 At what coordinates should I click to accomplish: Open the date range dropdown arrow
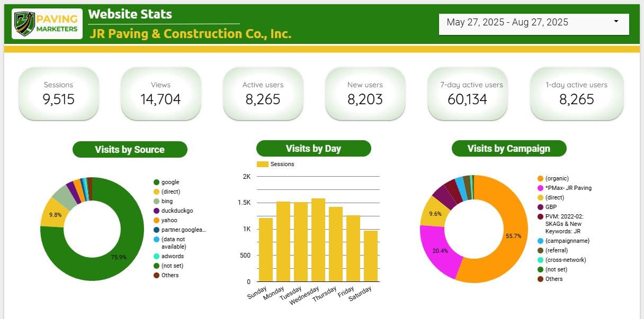[616, 22]
